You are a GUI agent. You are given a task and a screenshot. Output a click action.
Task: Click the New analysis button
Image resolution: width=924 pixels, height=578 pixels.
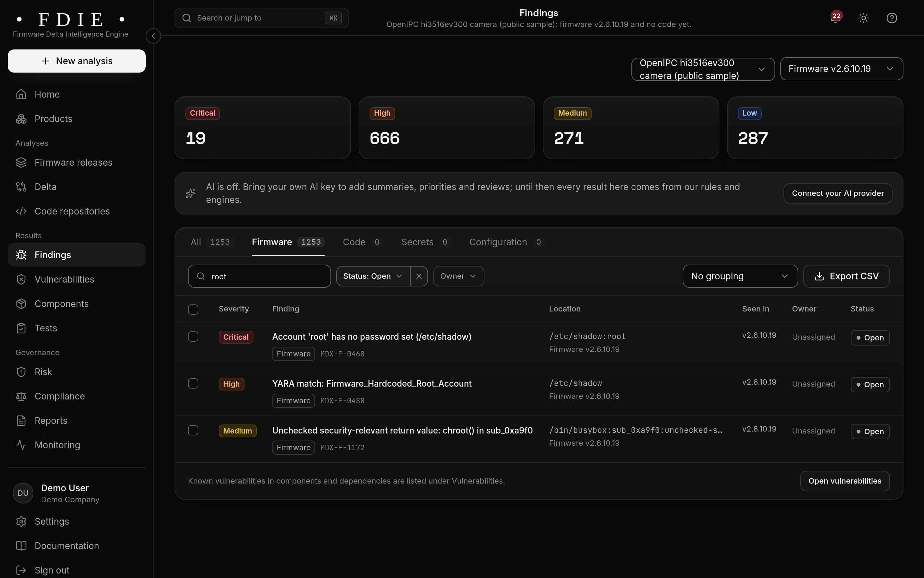click(x=77, y=61)
